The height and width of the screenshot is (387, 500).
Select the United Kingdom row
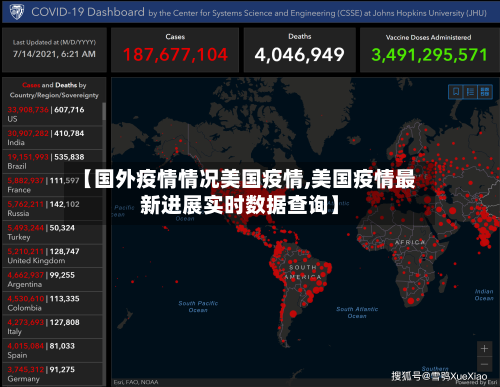click(52, 256)
